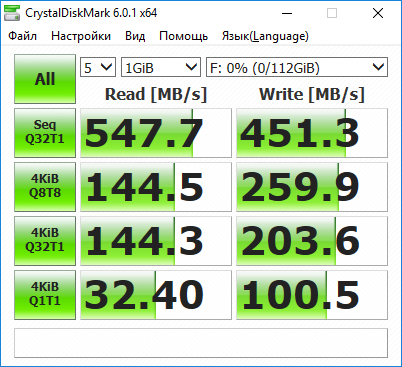
Task: Open the test count dropdown showing 5
Action: 98,67
